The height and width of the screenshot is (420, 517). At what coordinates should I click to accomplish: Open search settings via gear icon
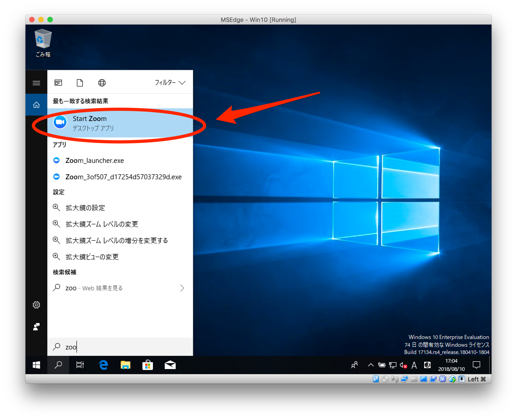(36, 305)
